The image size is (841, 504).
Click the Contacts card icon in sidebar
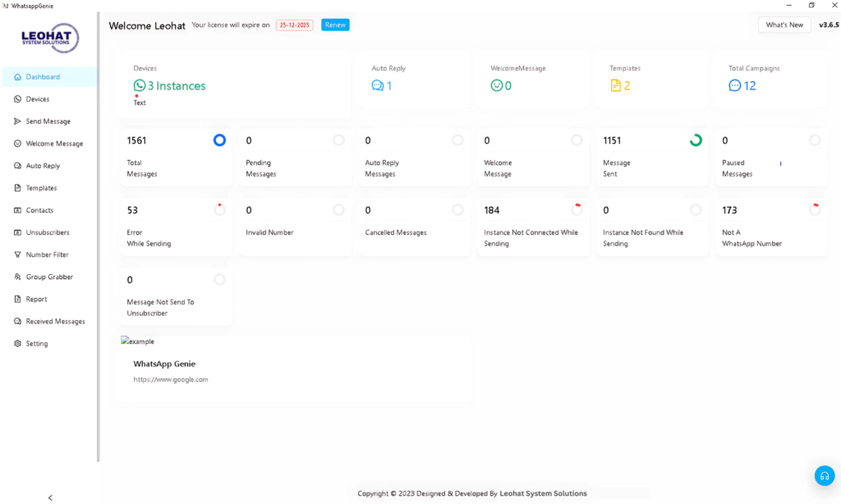[18, 210]
